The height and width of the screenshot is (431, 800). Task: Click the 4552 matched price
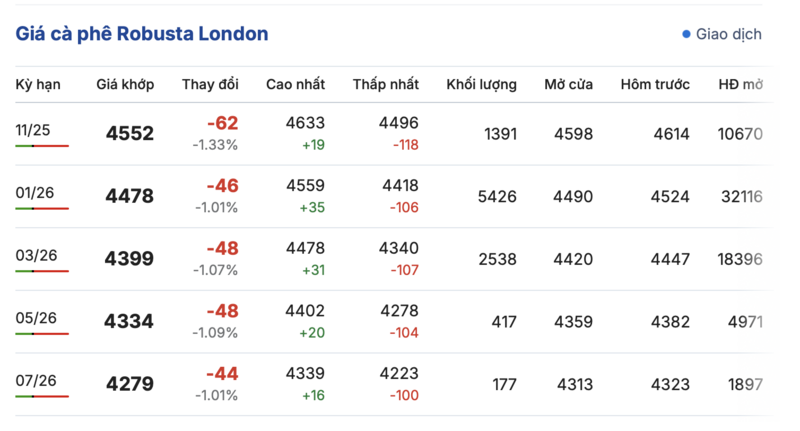129,134
